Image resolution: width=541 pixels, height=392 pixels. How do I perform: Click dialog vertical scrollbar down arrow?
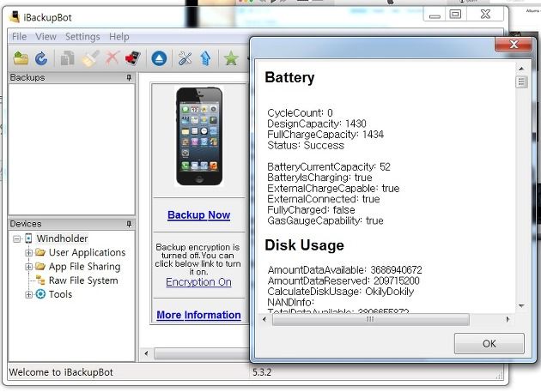521,306
